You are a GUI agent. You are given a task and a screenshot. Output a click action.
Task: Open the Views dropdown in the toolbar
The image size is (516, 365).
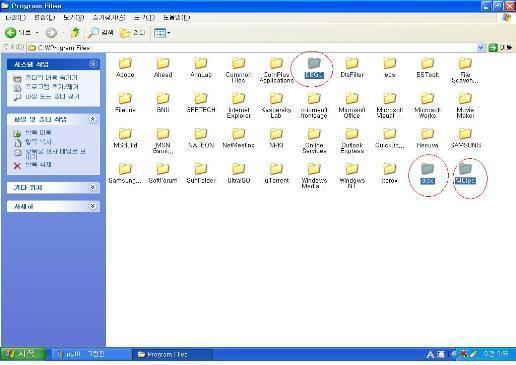click(x=162, y=33)
